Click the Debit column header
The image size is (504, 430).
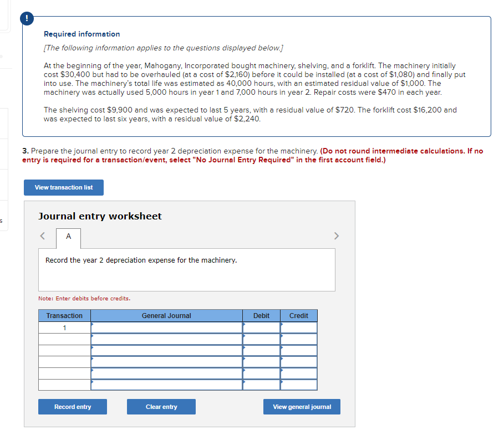261,316
